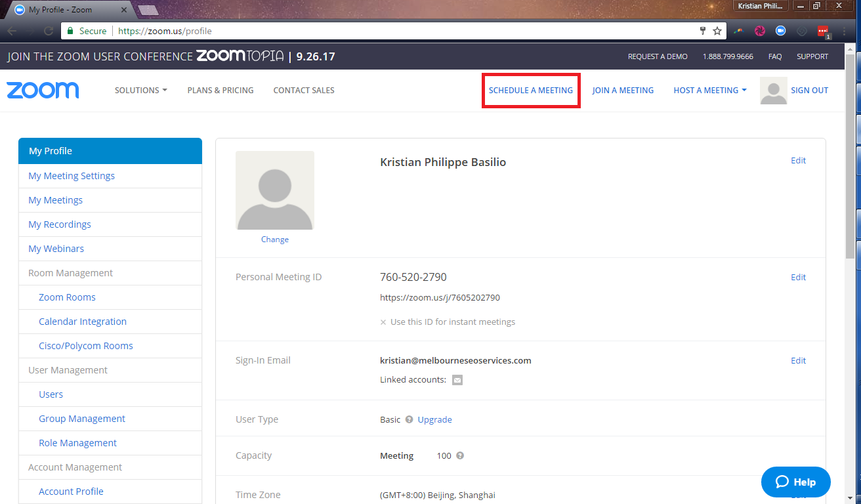The image size is (861, 504).
Task: Click the Sign Out link
Action: click(809, 91)
